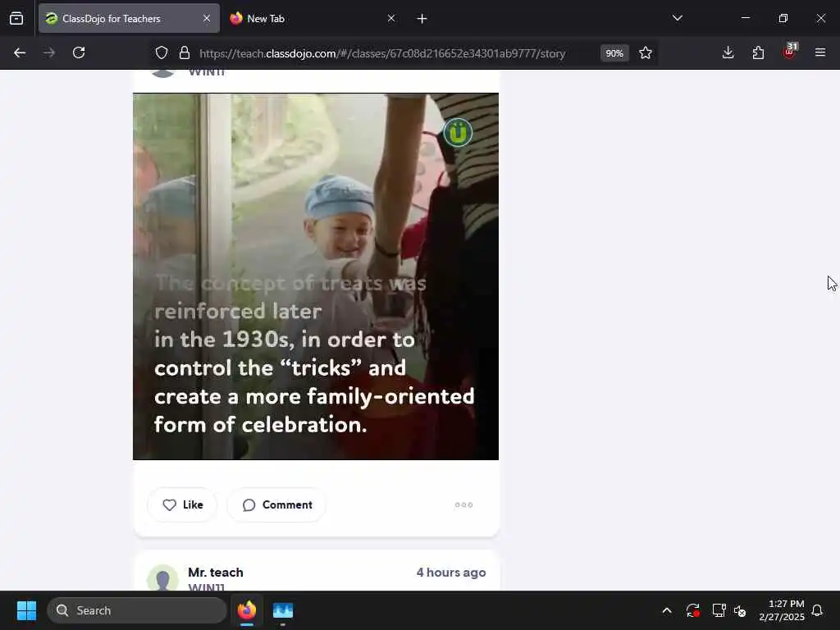Close the New Tab tab

tap(391, 18)
